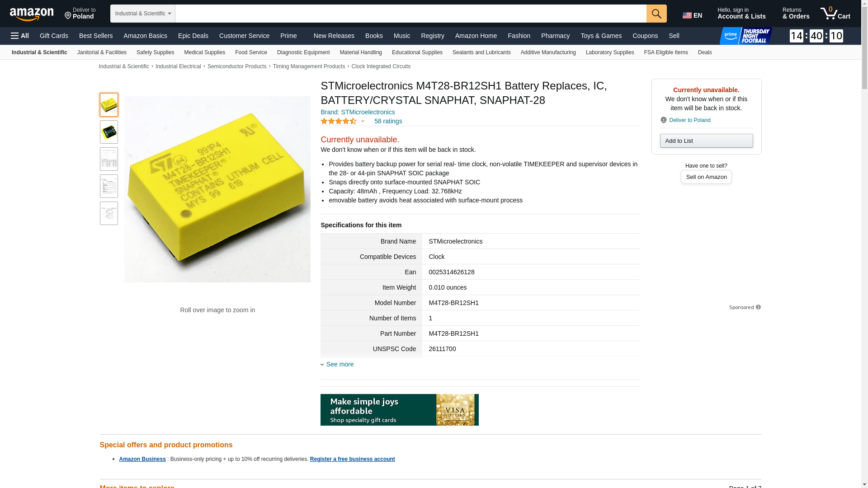Image resolution: width=868 pixels, height=488 pixels.
Task: Open the Industrial & Scientific search category dropdown
Action: point(142,14)
